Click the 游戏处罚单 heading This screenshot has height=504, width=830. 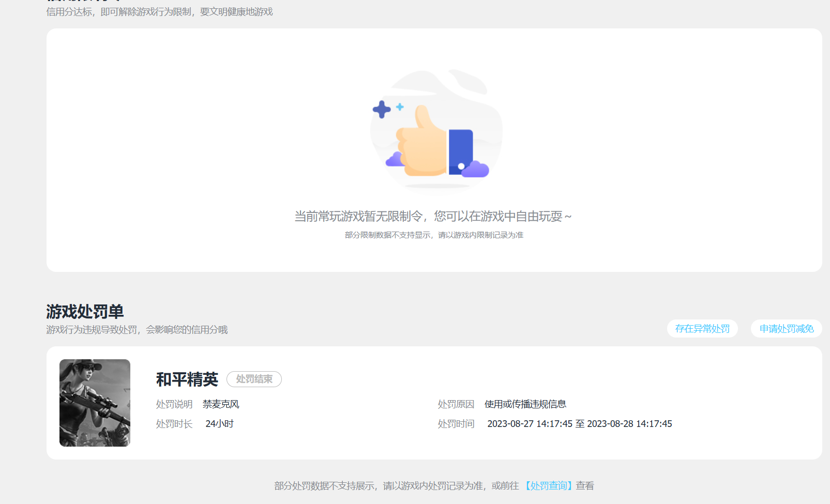click(85, 312)
